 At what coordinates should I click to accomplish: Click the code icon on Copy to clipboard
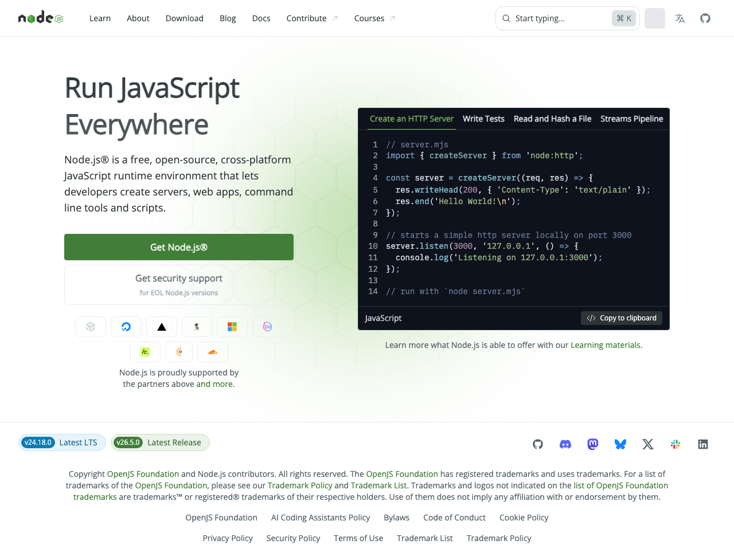pyautogui.click(x=591, y=318)
